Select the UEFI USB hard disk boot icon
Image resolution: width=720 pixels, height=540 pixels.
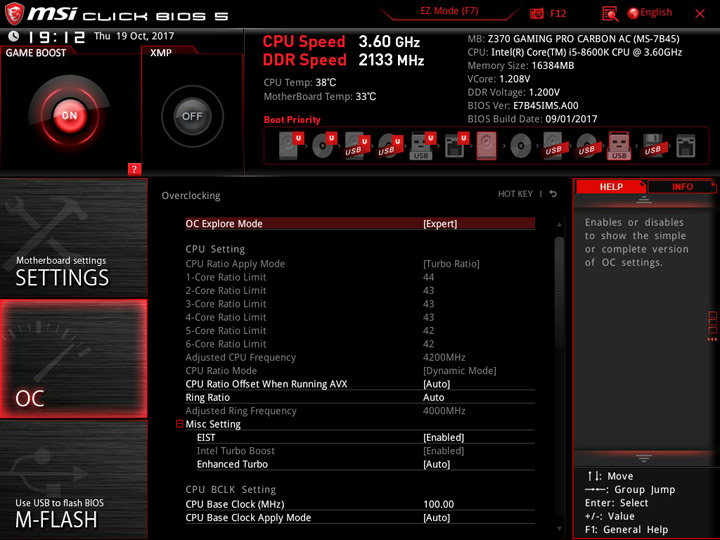(357, 146)
